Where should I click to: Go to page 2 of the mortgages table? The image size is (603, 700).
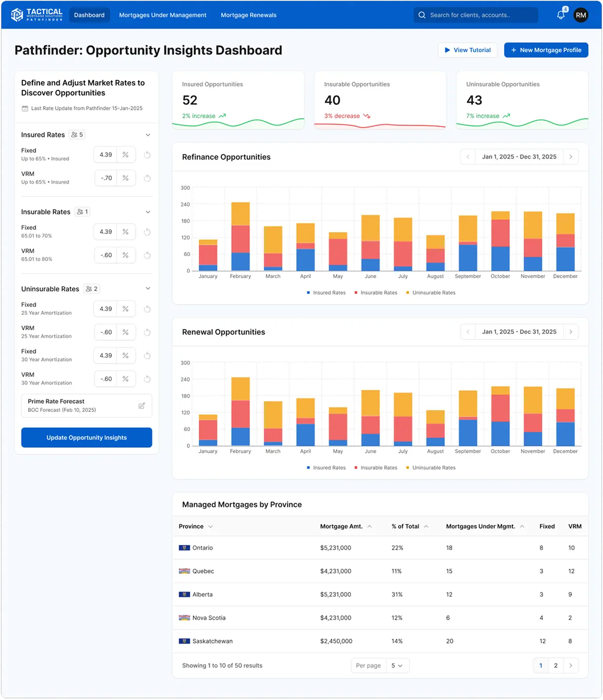point(555,665)
